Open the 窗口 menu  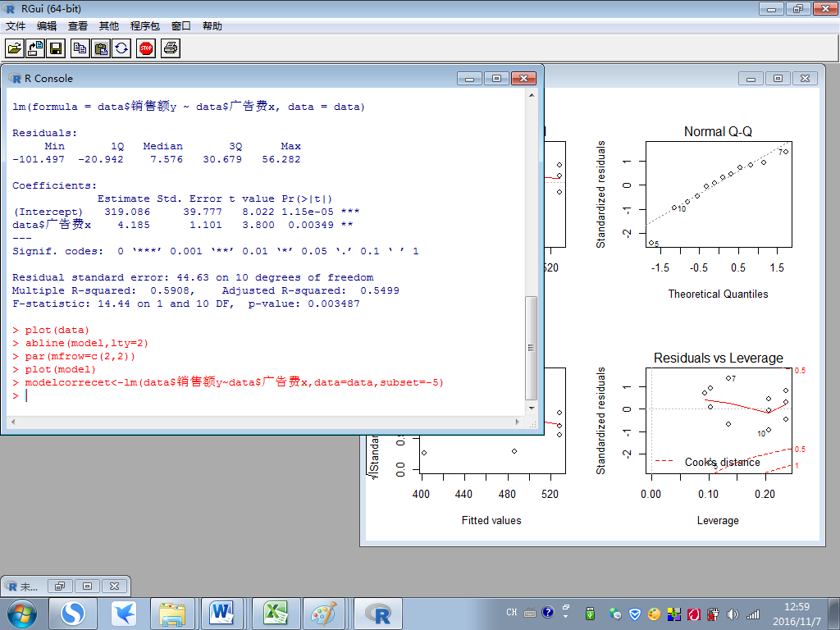click(x=181, y=25)
